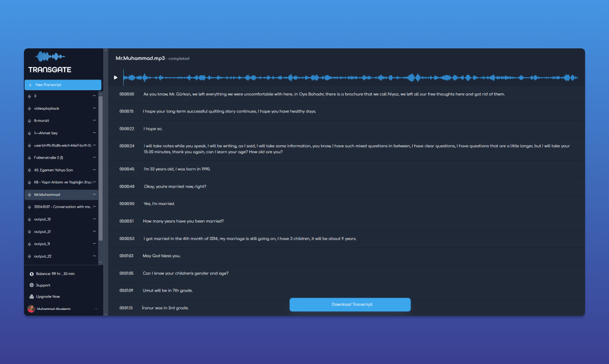The height and width of the screenshot is (364, 609).
Task: Click timestamp 00:00:24
Action: [127, 146]
